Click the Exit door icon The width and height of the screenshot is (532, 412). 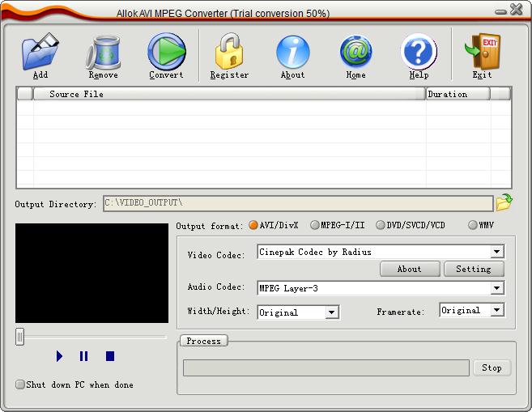(x=482, y=52)
